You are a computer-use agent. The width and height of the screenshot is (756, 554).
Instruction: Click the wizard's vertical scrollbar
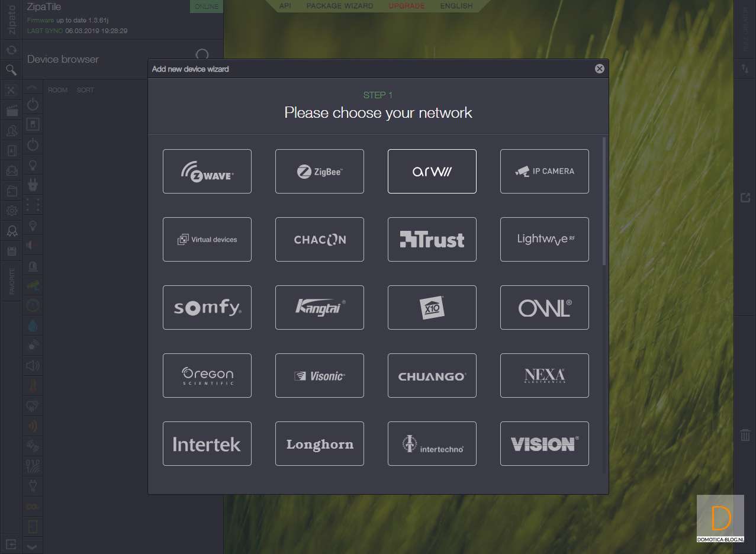pyautogui.click(x=604, y=201)
